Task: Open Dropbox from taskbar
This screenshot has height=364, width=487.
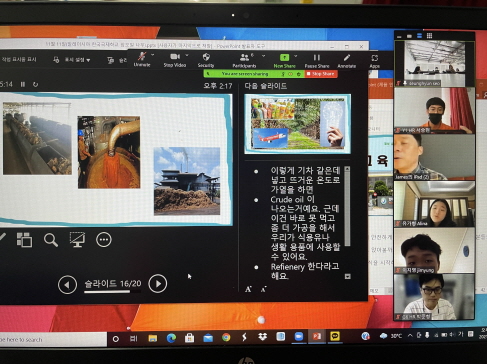Action: click(263, 337)
